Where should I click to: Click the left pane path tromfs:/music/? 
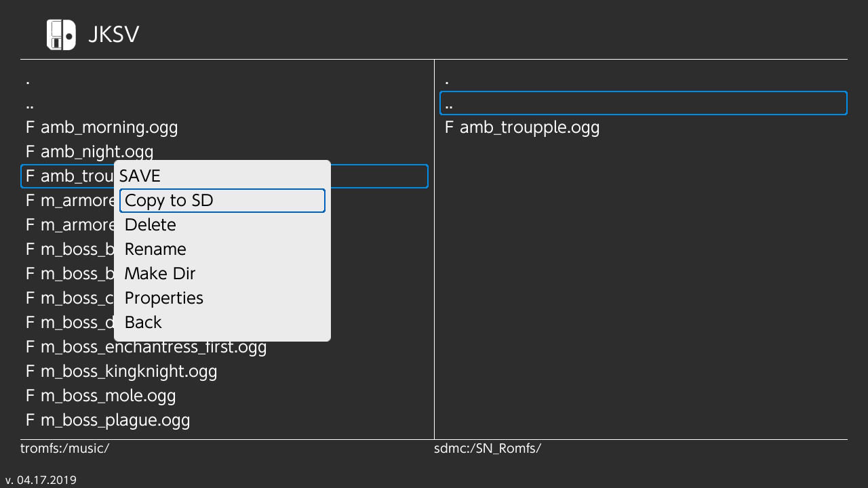[x=64, y=448]
